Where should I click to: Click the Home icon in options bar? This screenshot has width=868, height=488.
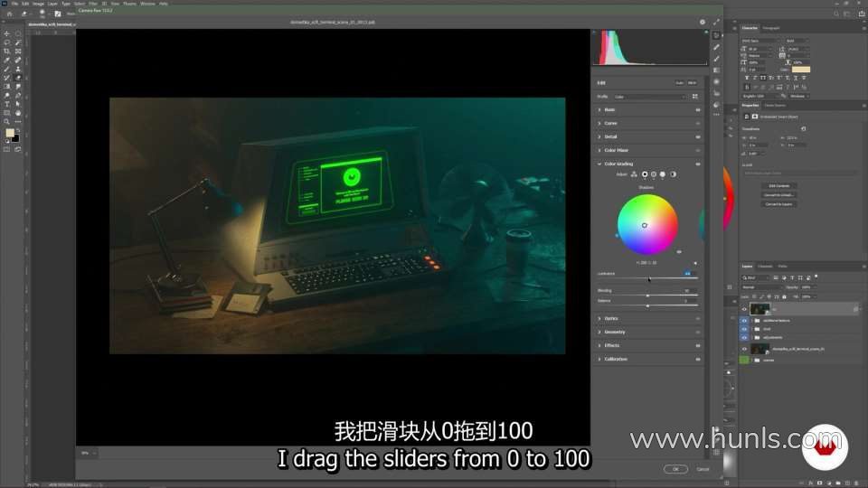9,14
